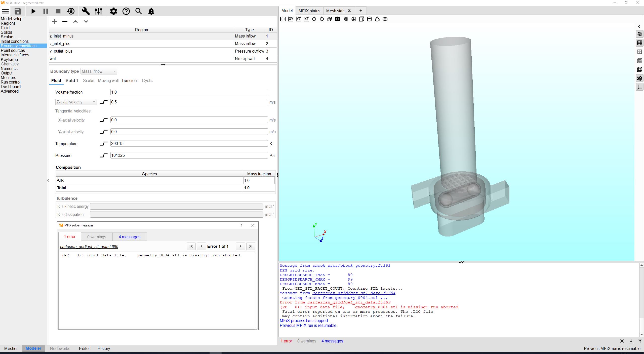
Task: Open the Z-axial velocity dropdown
Action: [76, 102]
